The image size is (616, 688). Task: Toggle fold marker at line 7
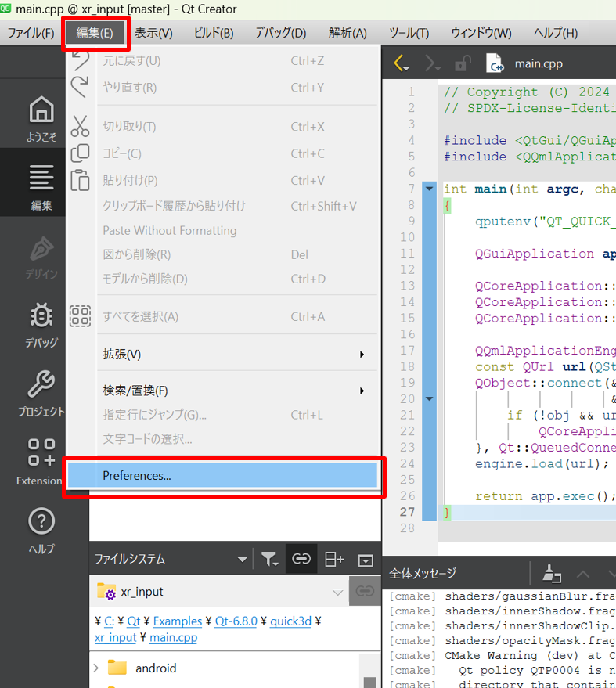(429, 189)
